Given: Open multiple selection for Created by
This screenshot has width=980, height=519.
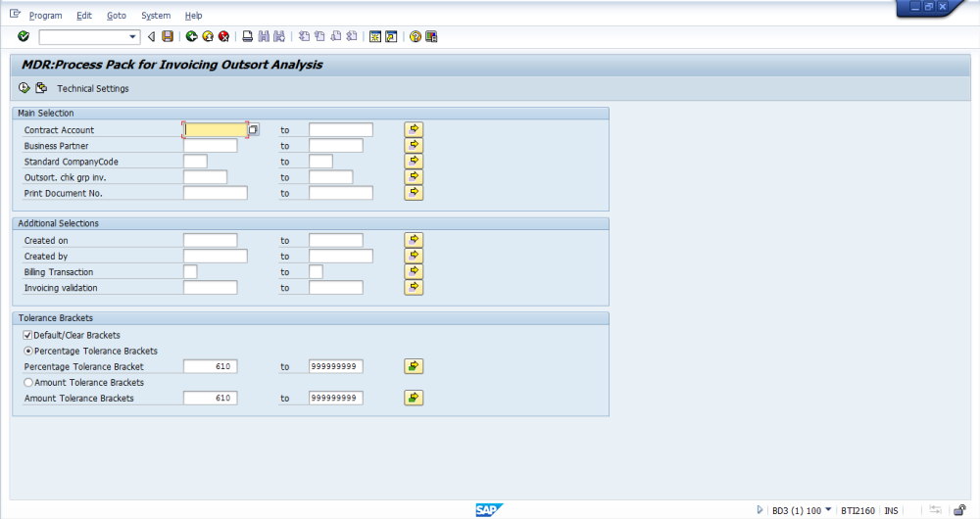Looking at the screenshot, I should coord(414,256).
